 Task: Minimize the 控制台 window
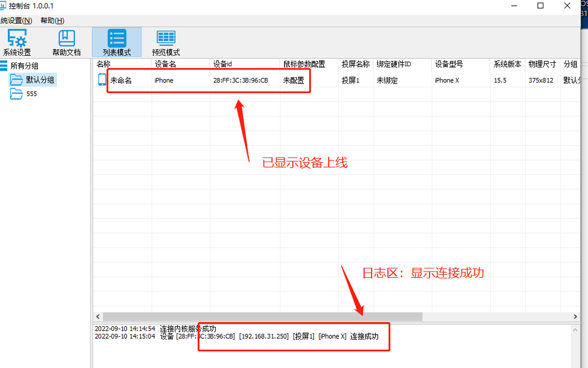514,6
